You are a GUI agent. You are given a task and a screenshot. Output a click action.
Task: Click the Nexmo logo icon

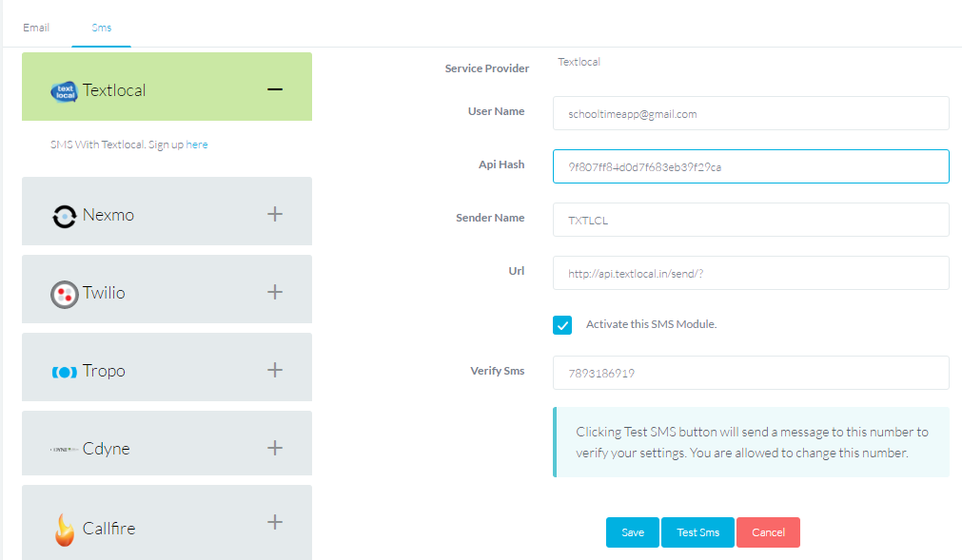pos(65,216)
